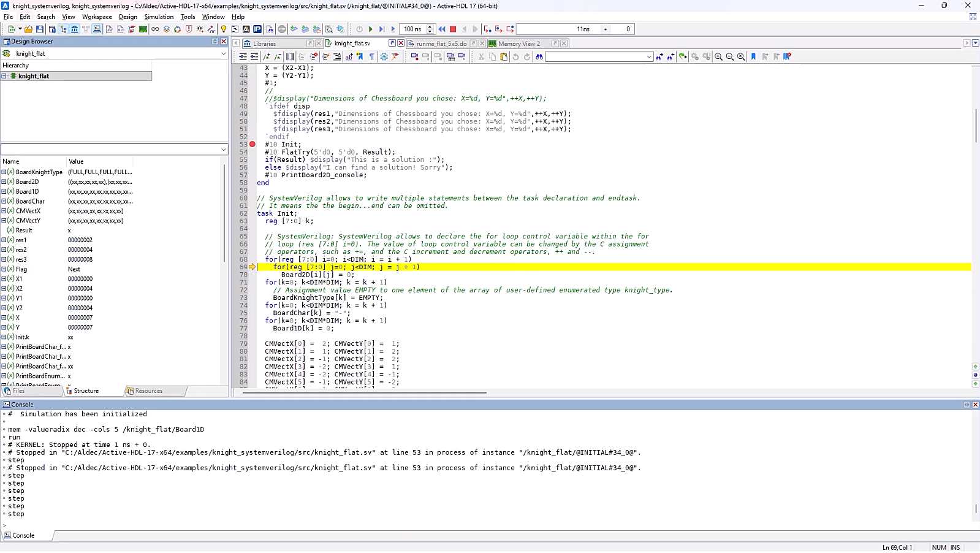Open the Design menu
980x553 pixels.
click(128, 17)
